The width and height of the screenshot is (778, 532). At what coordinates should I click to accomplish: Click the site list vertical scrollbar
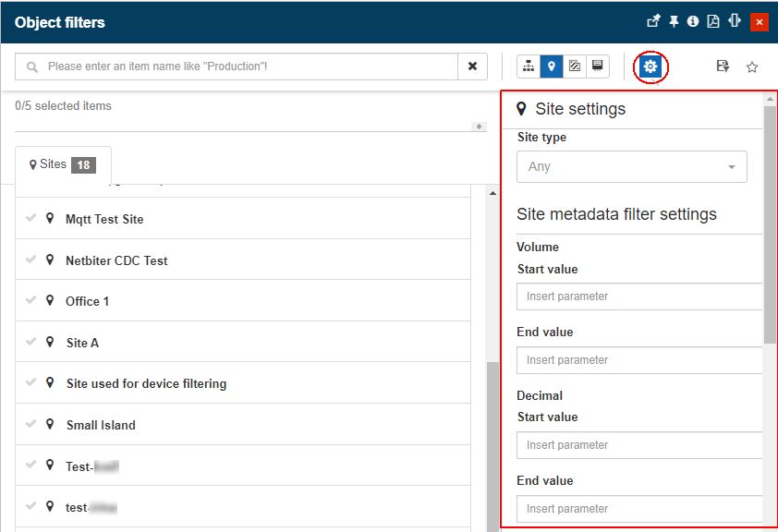point(492,443)
